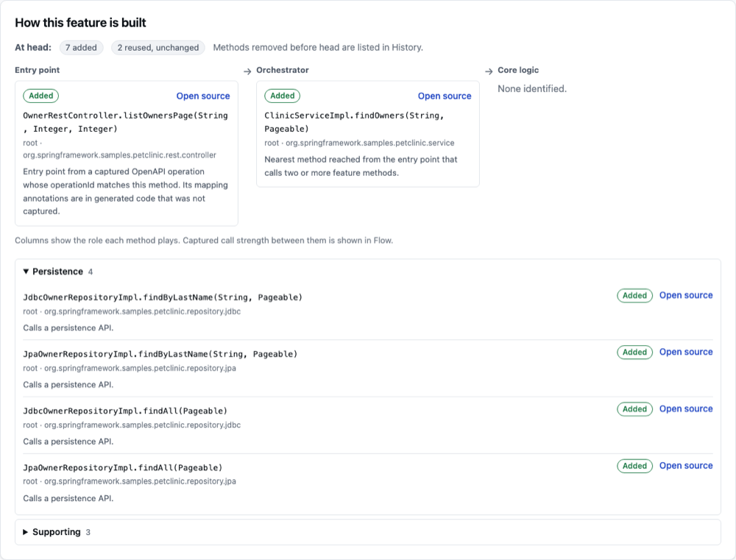Click Added badge on JdbcOwnerRepositoryImpl.findAll row

pos(634,409)
